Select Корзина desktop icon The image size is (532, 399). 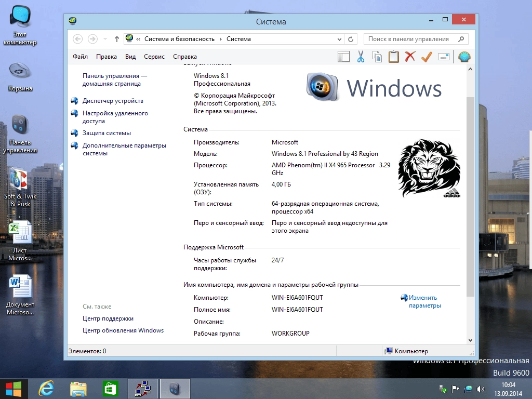[x=20, y=77]
